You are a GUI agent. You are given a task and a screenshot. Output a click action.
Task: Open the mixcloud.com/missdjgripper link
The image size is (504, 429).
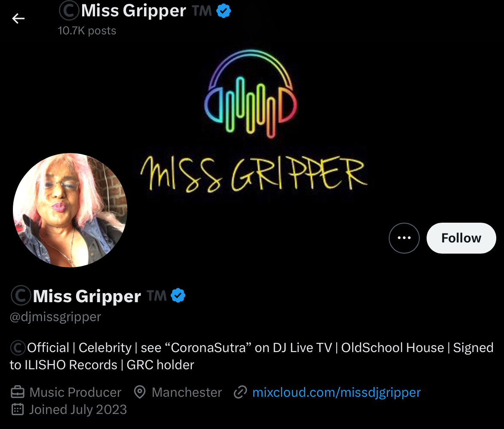337,392
